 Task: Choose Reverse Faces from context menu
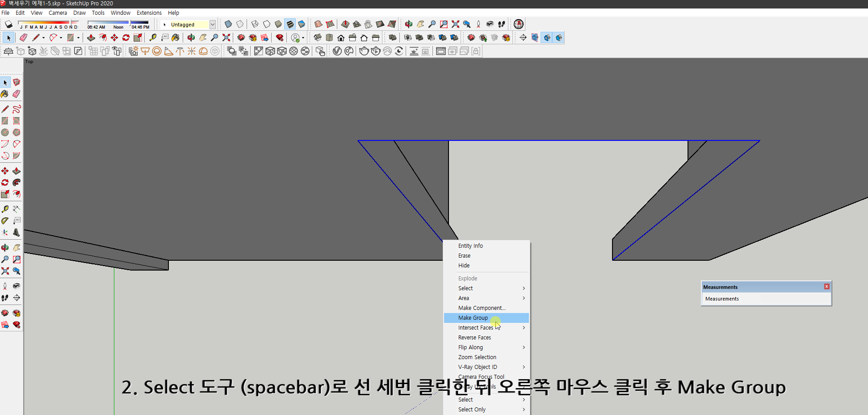click(x=486, y=338)
